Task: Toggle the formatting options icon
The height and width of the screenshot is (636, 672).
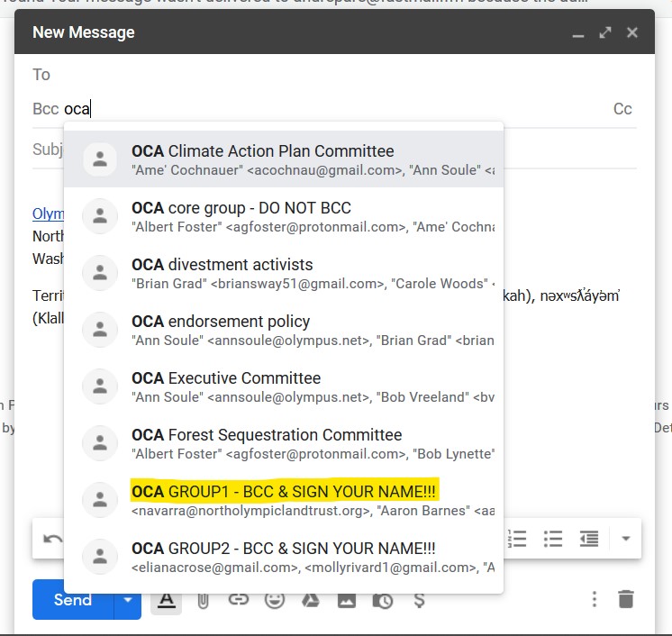Action: click(x=165, y=600)
